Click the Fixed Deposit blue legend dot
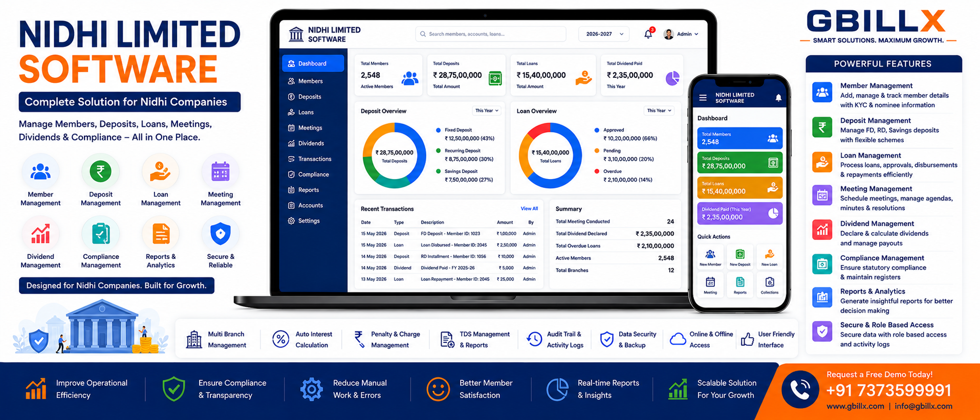980x420 pixels. [439, 130]
